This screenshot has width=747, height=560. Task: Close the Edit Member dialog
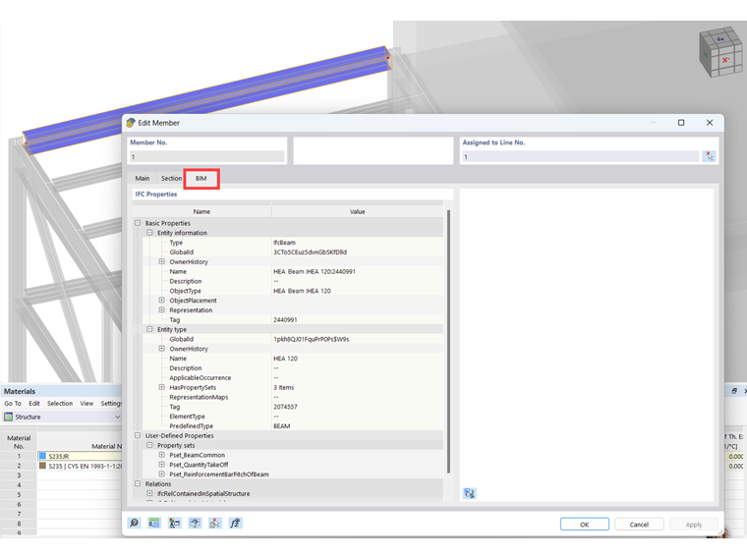point(710,123)
